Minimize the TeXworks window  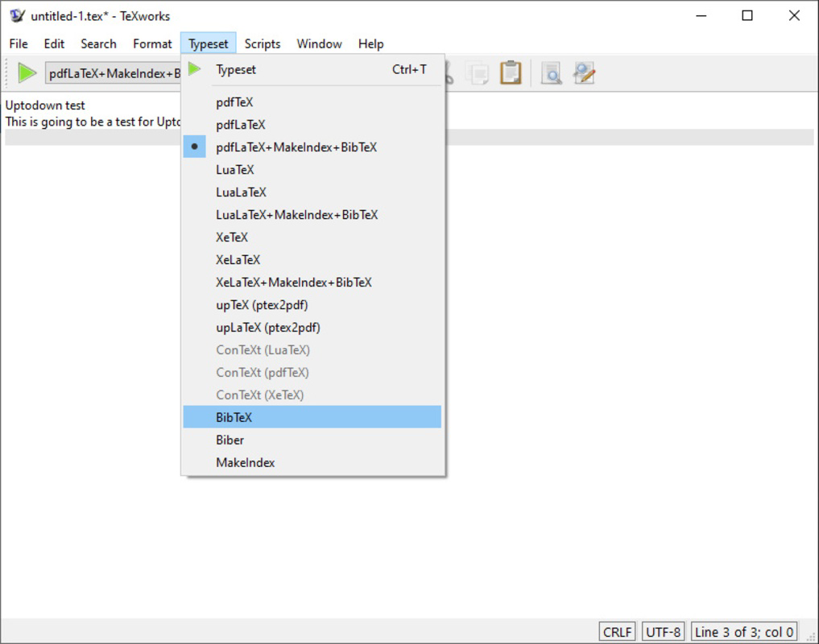point(701,15)
